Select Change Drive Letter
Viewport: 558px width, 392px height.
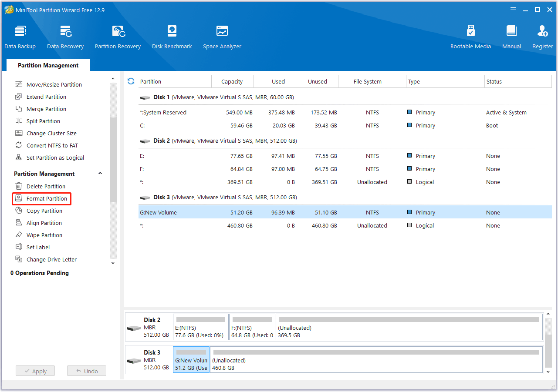click(x=51, y=259)
